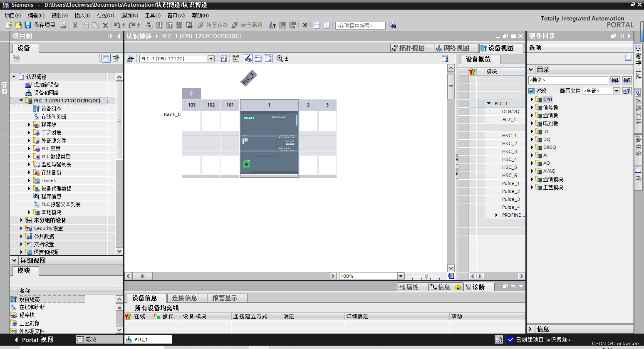Click the Start CPU icon
The height and width of the screenshot is (349, 644).
point(283,25)
